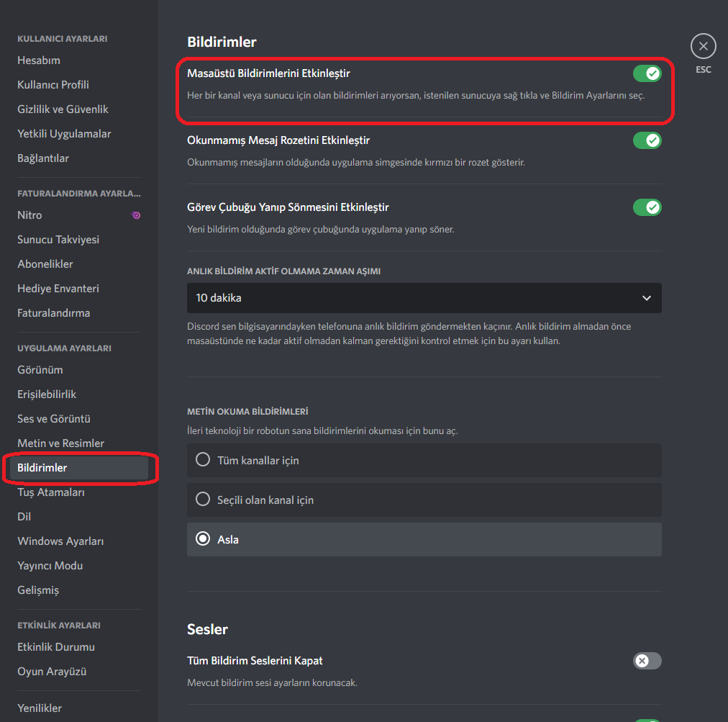Toggle Okunmamış Mesaj Rozetini Etkinleştir switch

[647, 140]
